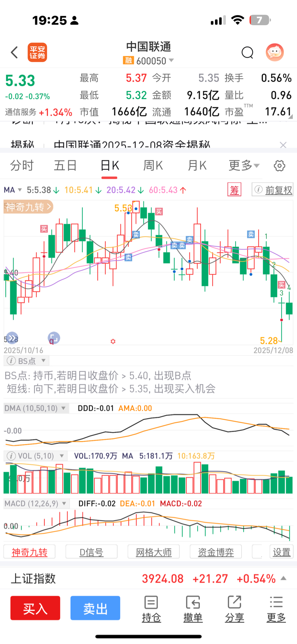
Task: Open the mascot avatar assistant icon
Action: [275, 52]
